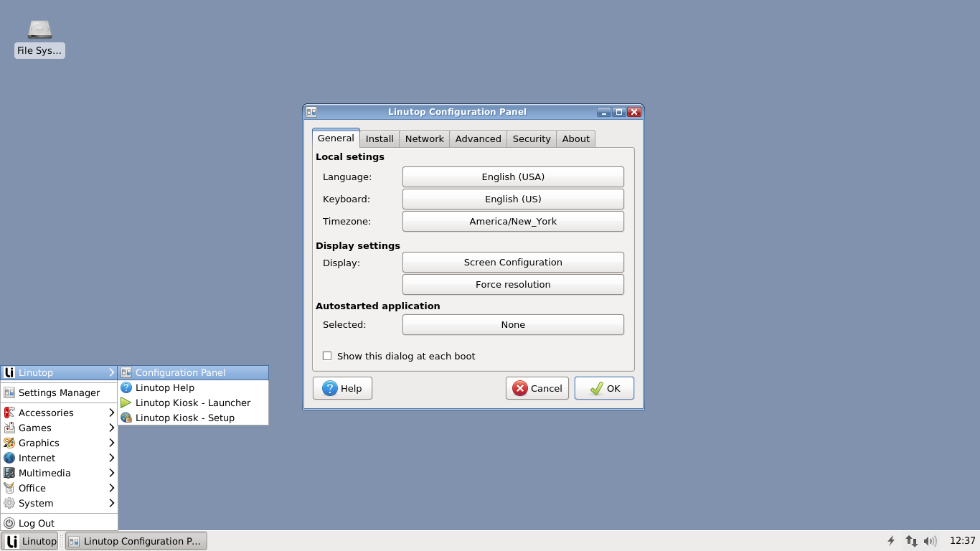Switch to the About tab
The image size is (980, 551).
point(575,138)
